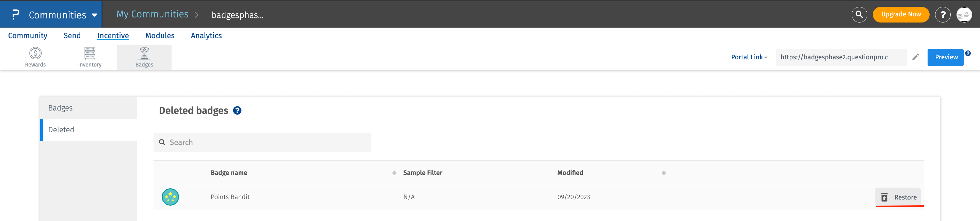Select the Rewards incentive section
Screen dimensions: 980x221
35,56
